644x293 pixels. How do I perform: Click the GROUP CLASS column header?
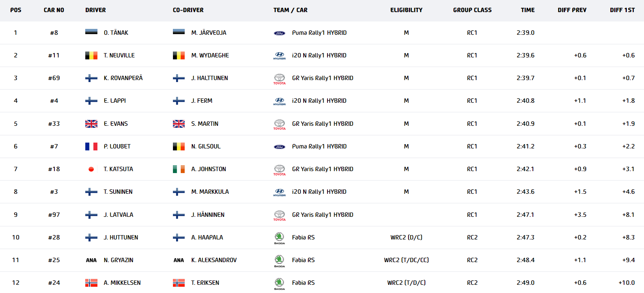click(472, 10)
